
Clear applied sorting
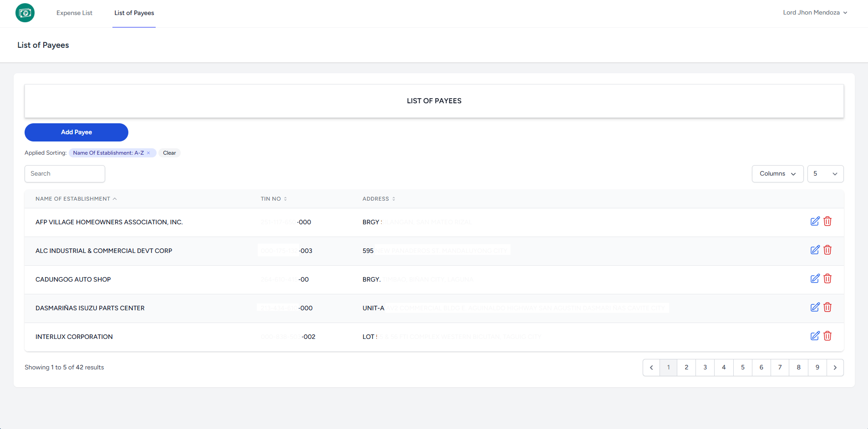point(169,153)
